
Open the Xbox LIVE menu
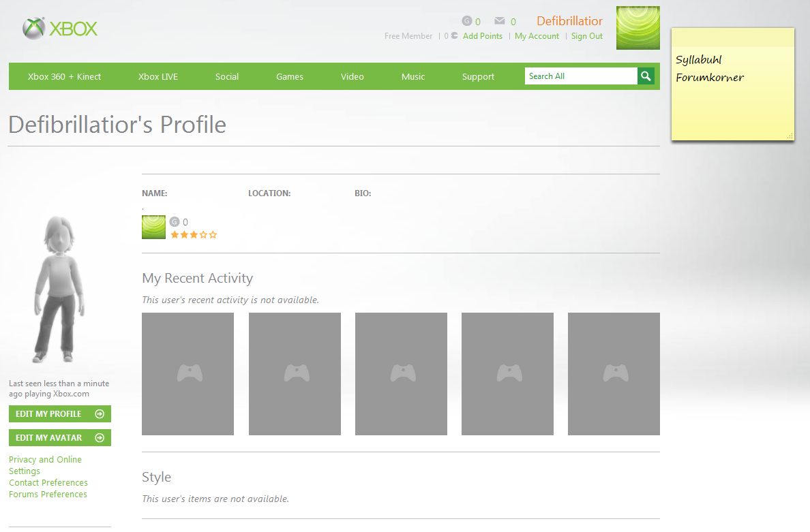(158, 76)
